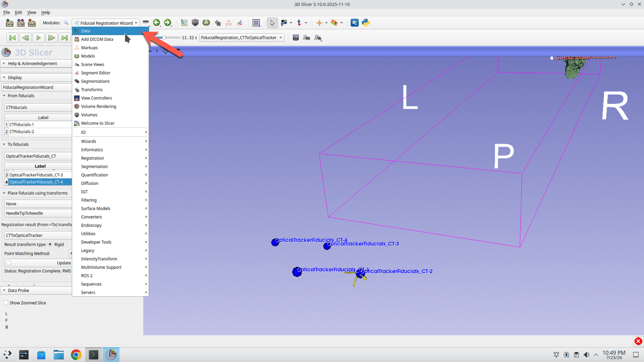Click the place markup point tool
The width and height of the screenshot is (644, 362).
coord(299,23)
